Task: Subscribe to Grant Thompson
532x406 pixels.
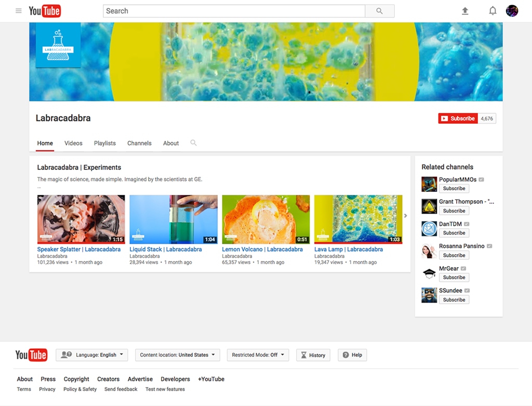Action: (x=454, y=211)
